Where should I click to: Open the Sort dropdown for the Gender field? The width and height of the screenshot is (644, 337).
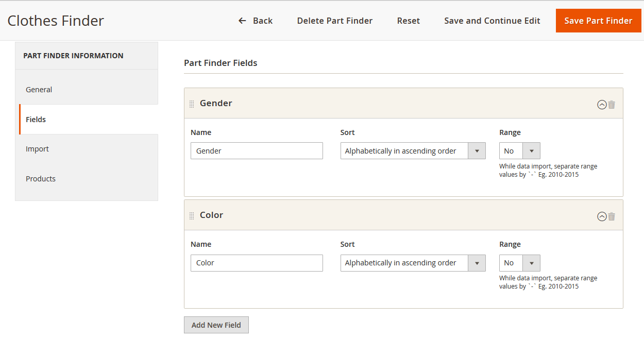point(477,150)
